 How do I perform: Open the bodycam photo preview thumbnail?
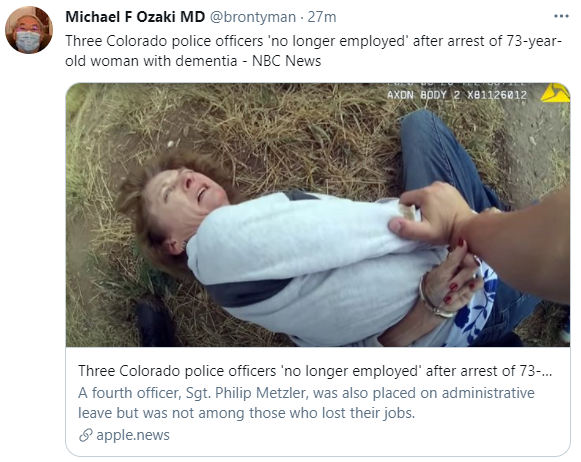(318, 215)
